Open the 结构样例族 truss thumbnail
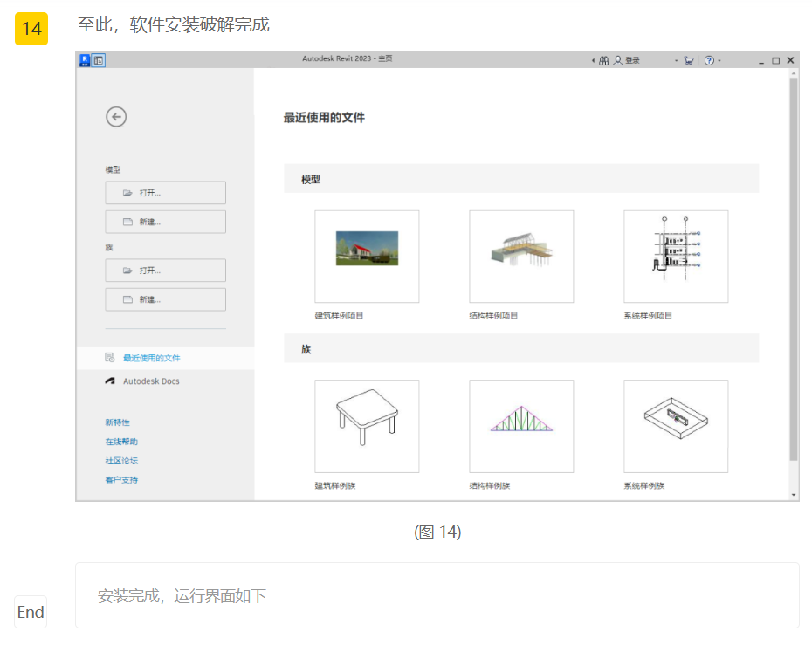Image resolution: width=812 pixels, height=645 pixels. [x=521, y=426]
